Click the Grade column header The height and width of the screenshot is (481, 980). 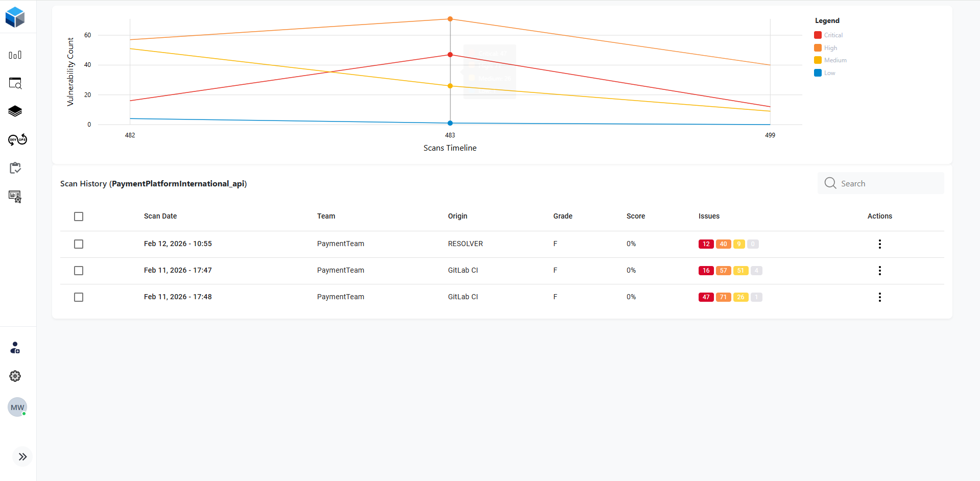point(562,217)
